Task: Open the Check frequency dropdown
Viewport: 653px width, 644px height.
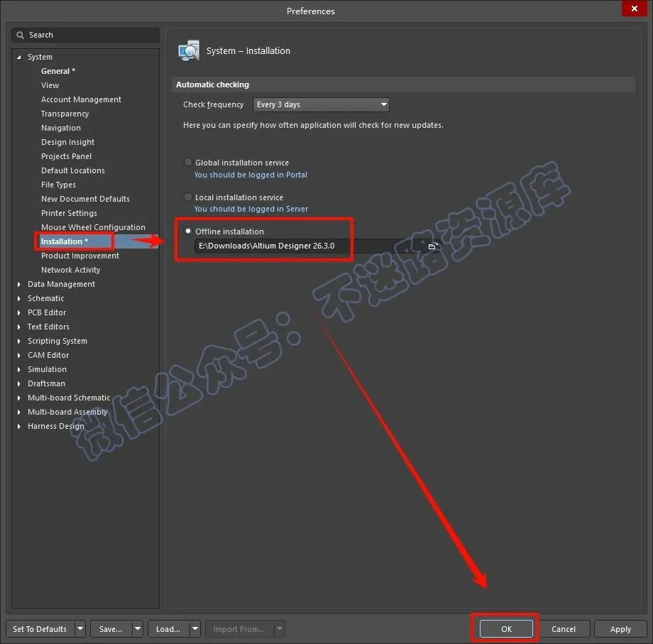Action: (321, 104)
